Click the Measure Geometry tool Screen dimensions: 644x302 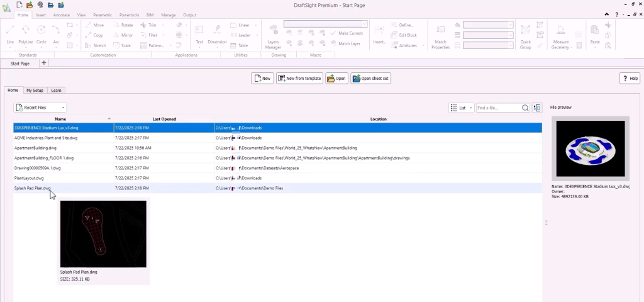[x=560, y=37]
